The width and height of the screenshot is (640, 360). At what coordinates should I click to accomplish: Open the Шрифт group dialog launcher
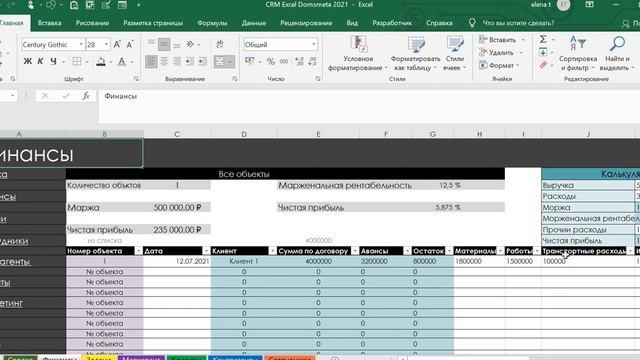[136, 79]
